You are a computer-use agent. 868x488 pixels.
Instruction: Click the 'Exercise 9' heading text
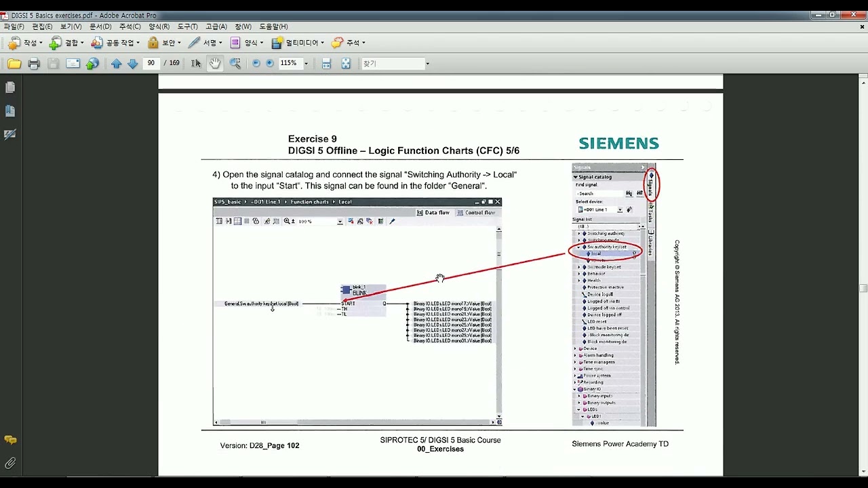313,139
